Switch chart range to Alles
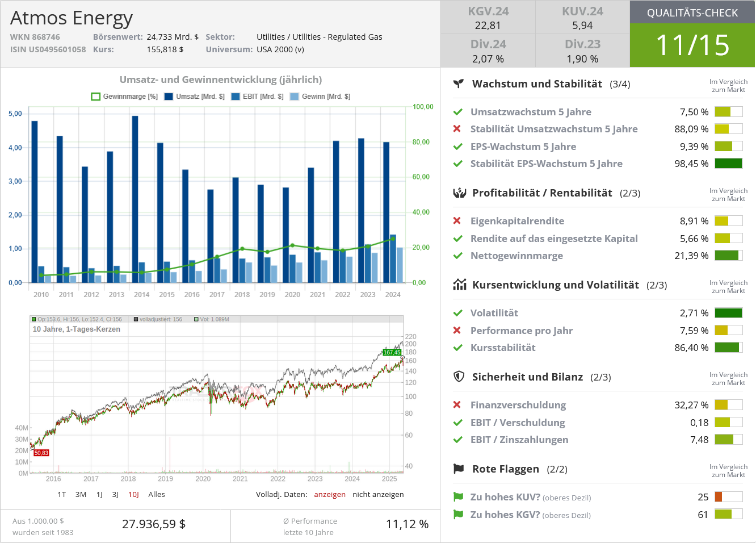The image size is (756, 543). (157, 495)
